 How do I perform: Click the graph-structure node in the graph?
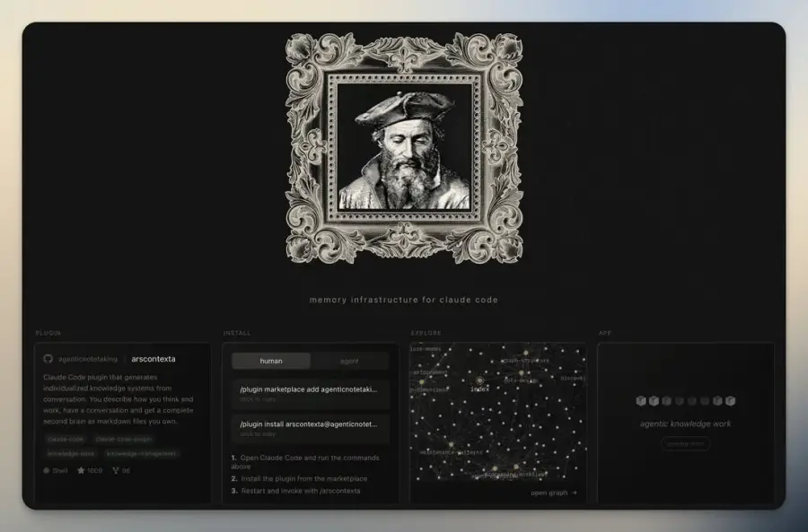[x=525, y=353]
